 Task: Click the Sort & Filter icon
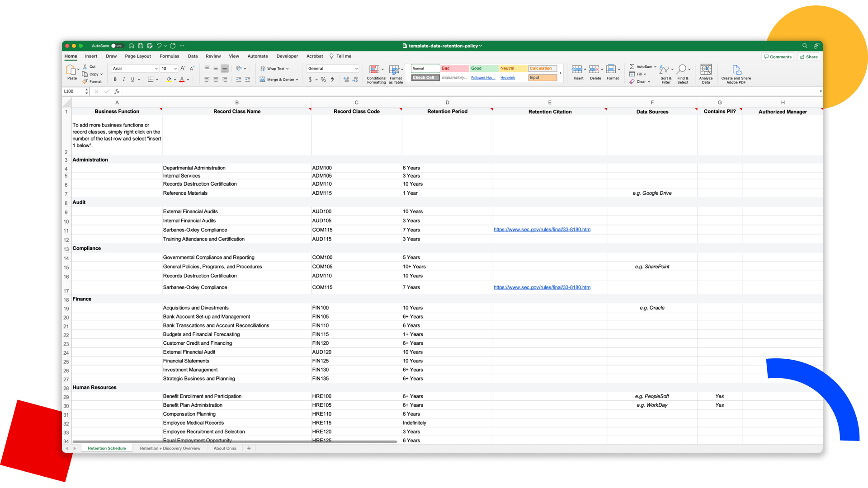click(664, 70)
